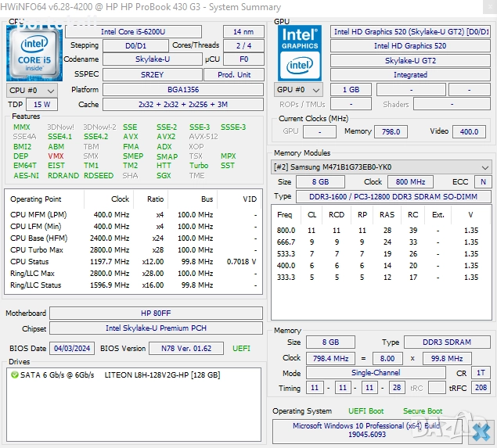
Task: Click the Intel Skylake-U Premium PCH chipset field
Action: coord(156,328)
